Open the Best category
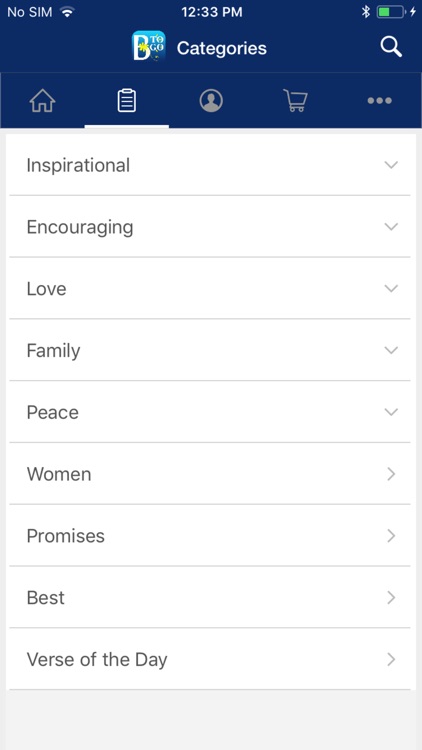This screenshot has height=750, width=422. pos(210,597)
